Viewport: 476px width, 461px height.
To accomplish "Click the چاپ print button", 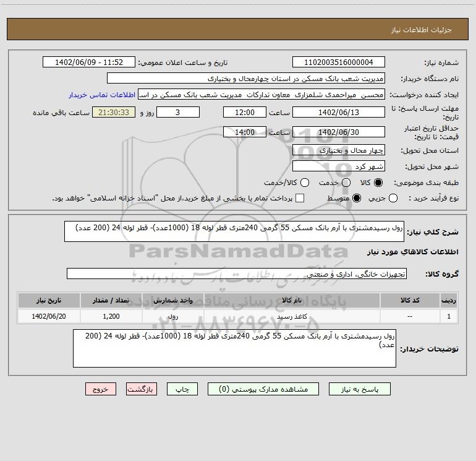I will point(182,389).
